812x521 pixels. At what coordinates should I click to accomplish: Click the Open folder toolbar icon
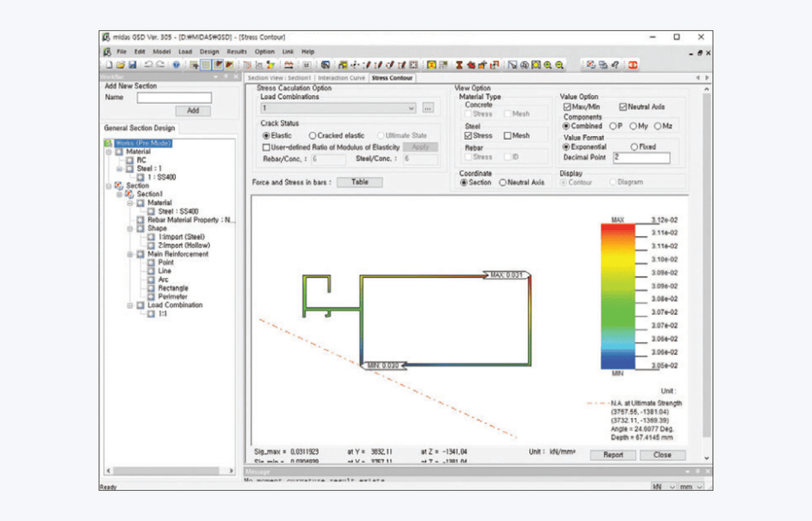120,65
